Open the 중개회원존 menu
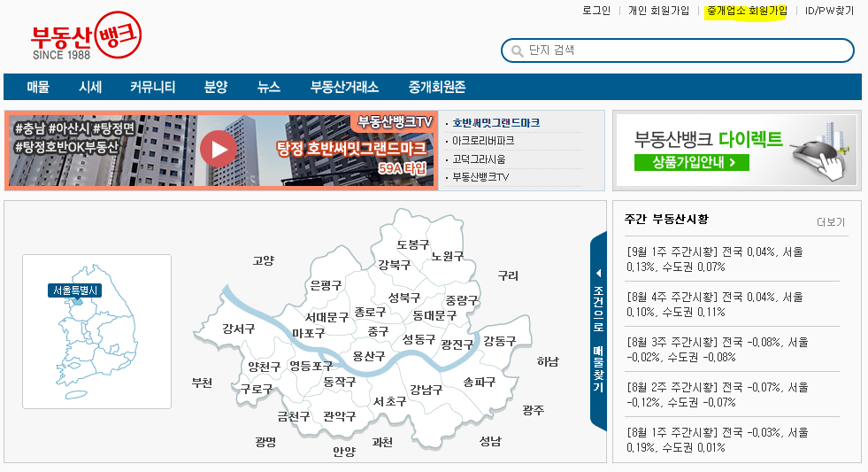Viewport: 868px width, 472px height. (437, 87)
